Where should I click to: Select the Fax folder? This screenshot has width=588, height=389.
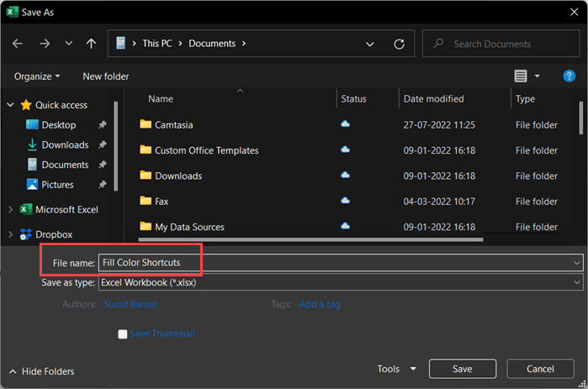point(162,202)
